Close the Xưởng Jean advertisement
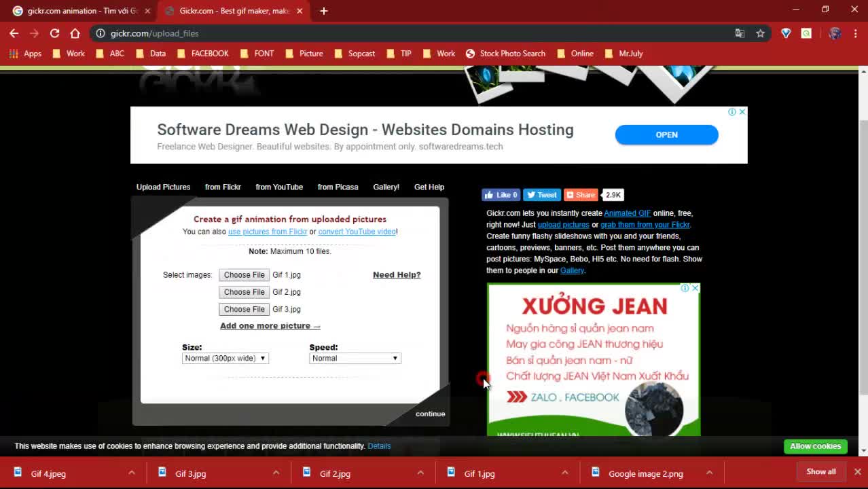Viewport: 868px width, 489px height. 695,289
